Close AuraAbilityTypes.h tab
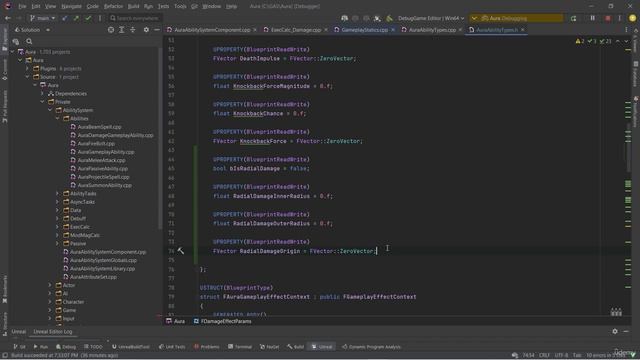The image size is (640, 360). coord(523,30)
